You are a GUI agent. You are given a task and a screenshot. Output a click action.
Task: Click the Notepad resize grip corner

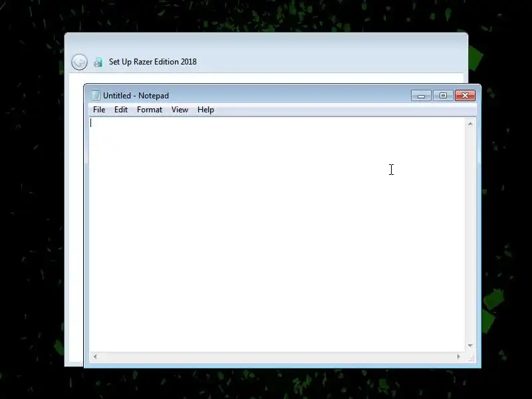pyautogui.click(x=471, y=358)
